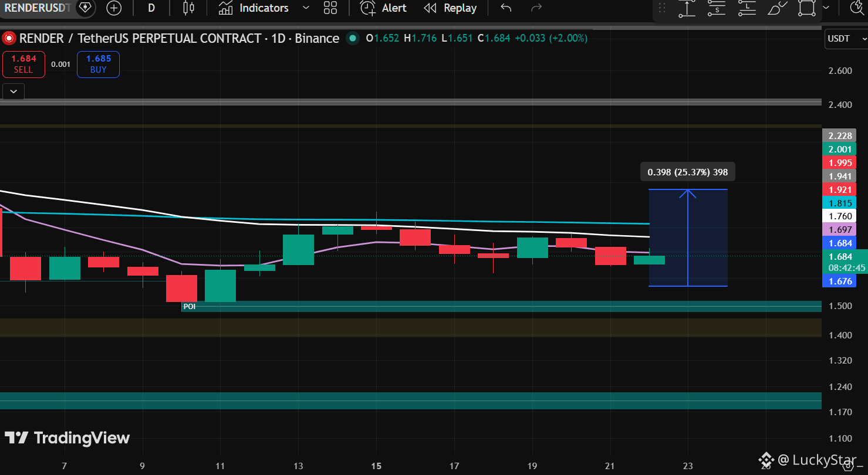Click the blue 1.685 BUY button
The width and height of the screenshot is (868, 475).
tap(98, 65)
